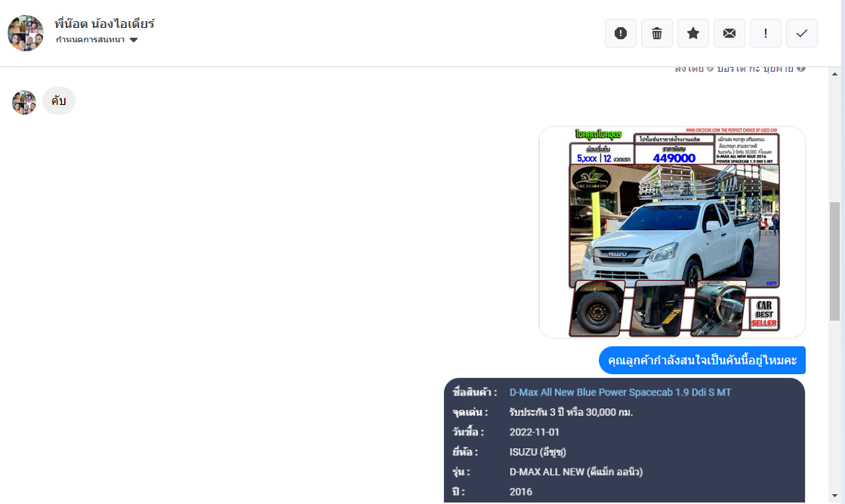The image size is (845, 504).
Task: Delete conversation with the trash icon
Action: coord(656,33)
